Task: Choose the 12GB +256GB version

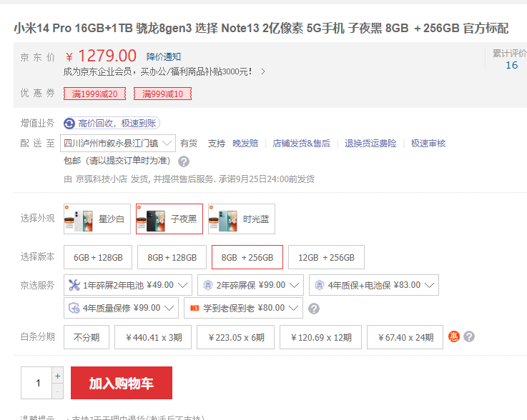Action: (x=326, y=257)
